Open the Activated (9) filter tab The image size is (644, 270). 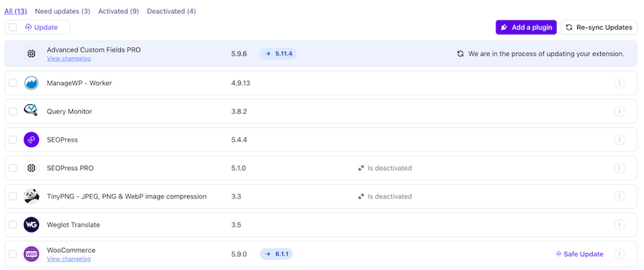pyautogui.click(x=118, y=11)
